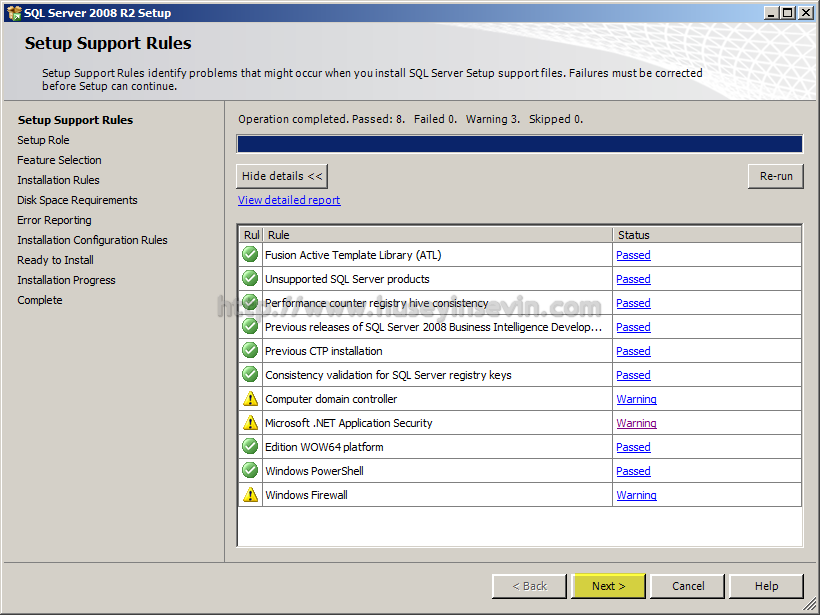Open Help for setup
Screen dimensions: 820x615
point(766,586)
